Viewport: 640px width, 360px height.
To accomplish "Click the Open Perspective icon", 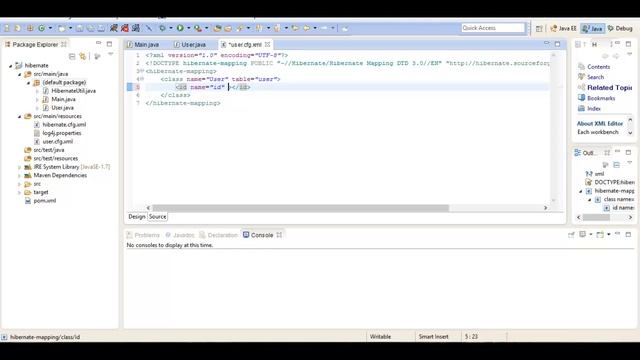I will (539, 28).
